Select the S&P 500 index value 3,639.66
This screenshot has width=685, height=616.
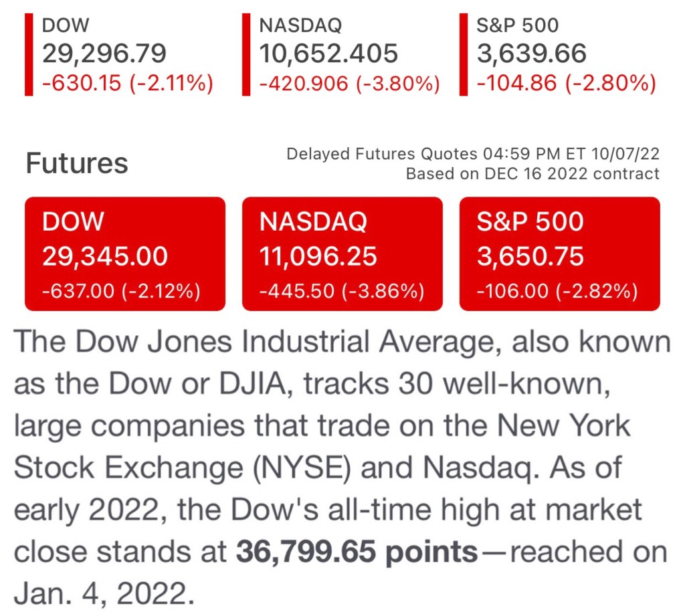pyautogui.click(x=532, y=54)
